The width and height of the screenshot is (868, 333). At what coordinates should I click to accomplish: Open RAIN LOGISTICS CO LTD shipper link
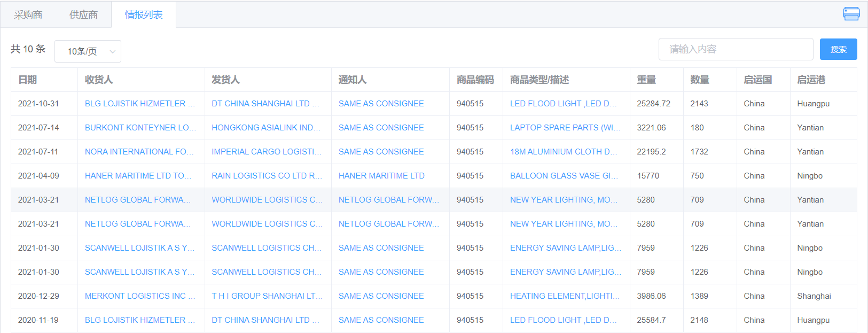click(x=267, y=176)
